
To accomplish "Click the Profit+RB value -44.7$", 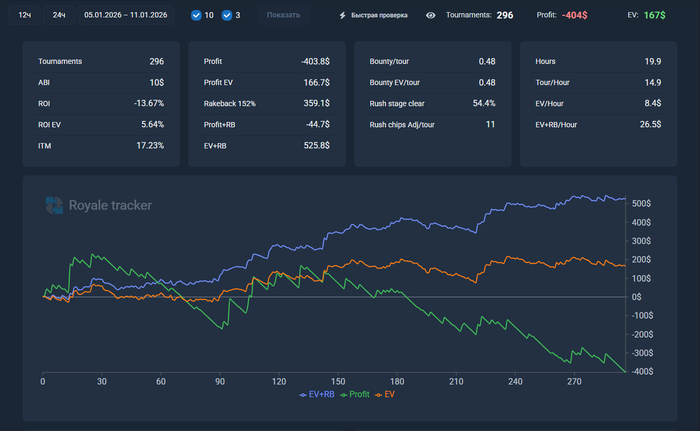I will click(317, 124).
